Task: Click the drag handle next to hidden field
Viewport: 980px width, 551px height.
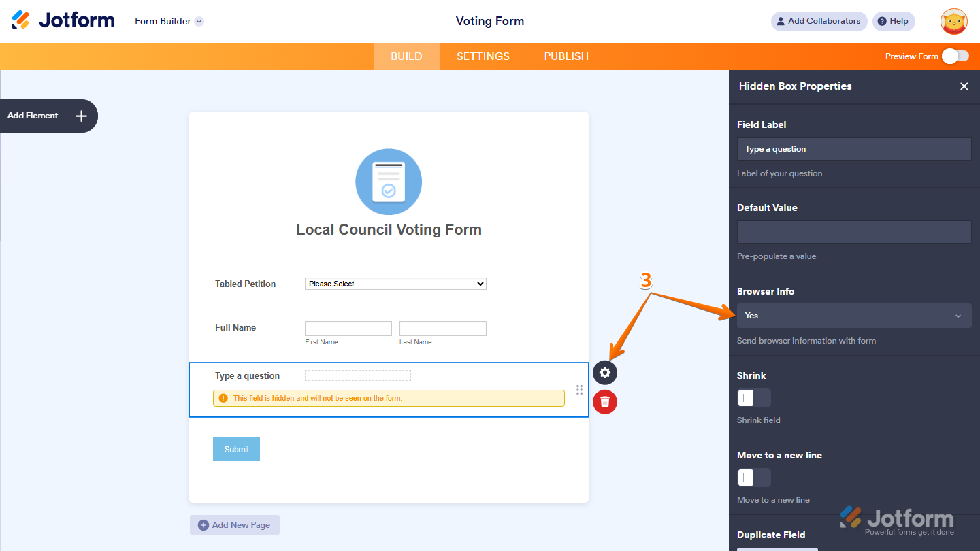Action: coord(579,390)
